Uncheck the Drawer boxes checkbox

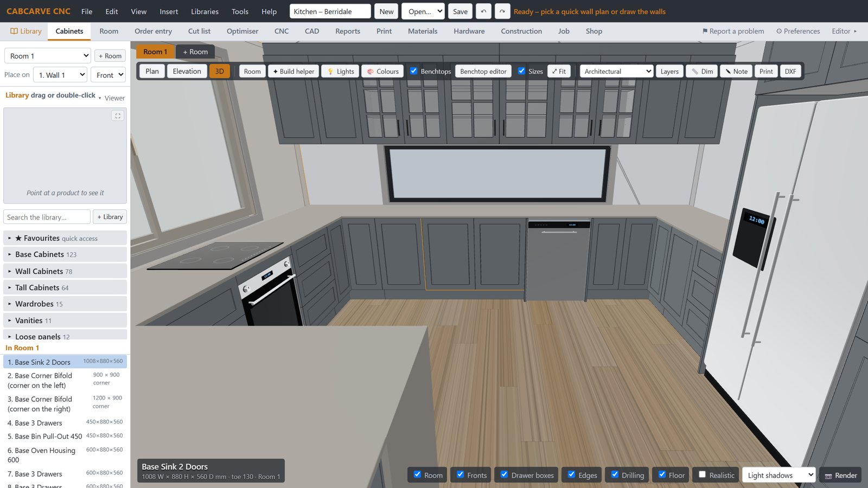(504, 474)
